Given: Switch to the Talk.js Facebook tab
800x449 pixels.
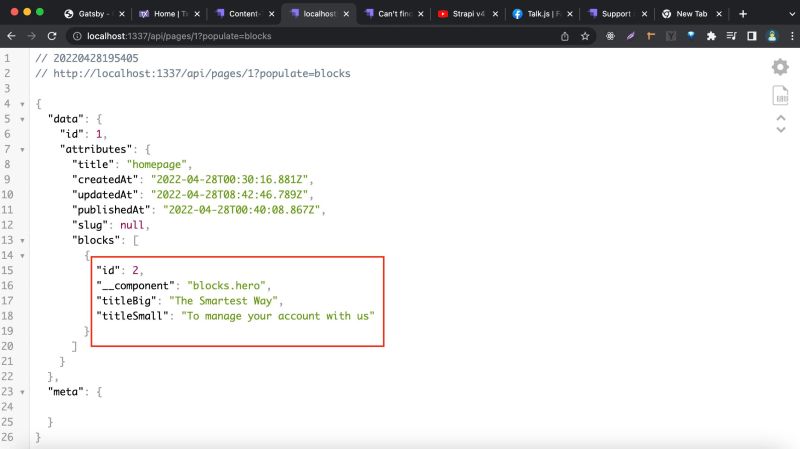Looking at the screenshot, I should [541, 14].
